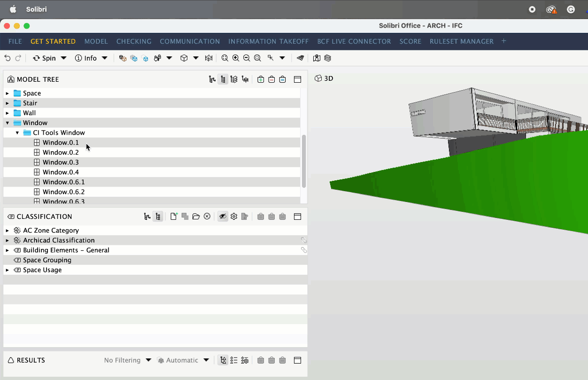This screenshot has height=380, width=588.
Task: Activate the Spin navigation tool
Action: point(44,58)
